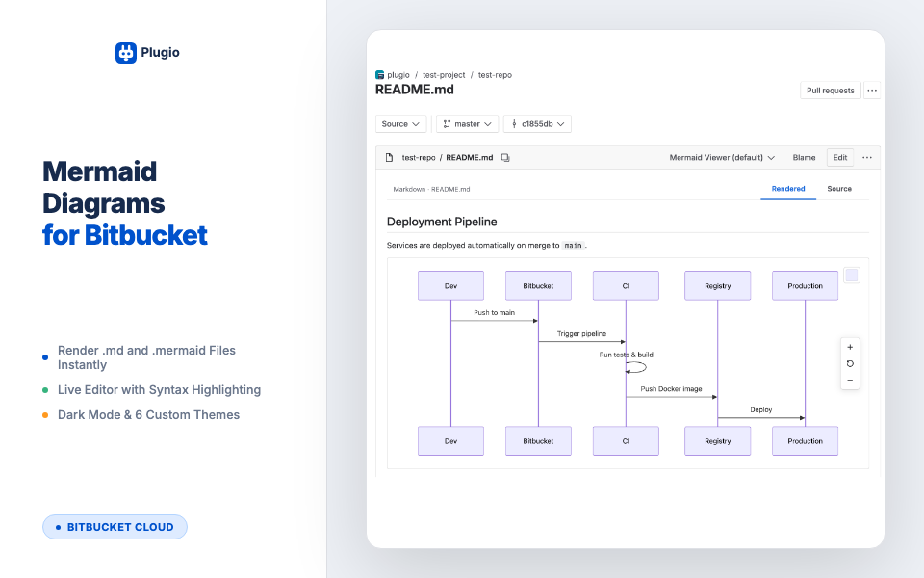Screen dimensions: 924x578
Task: Expand the Mermaid Viewer (default) selector
Action: click(722, 157)
